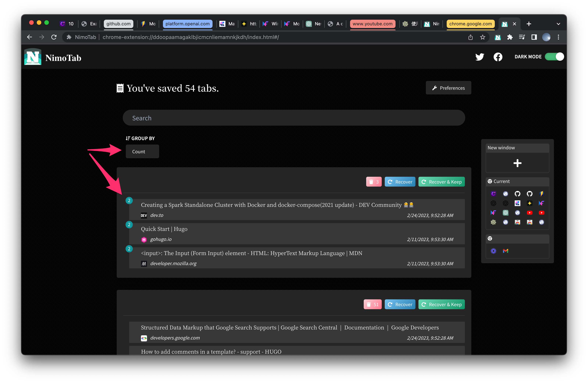Click the purple C favicon in Current window
Viewport: 588px width, 383px height.
click(493, 194)
